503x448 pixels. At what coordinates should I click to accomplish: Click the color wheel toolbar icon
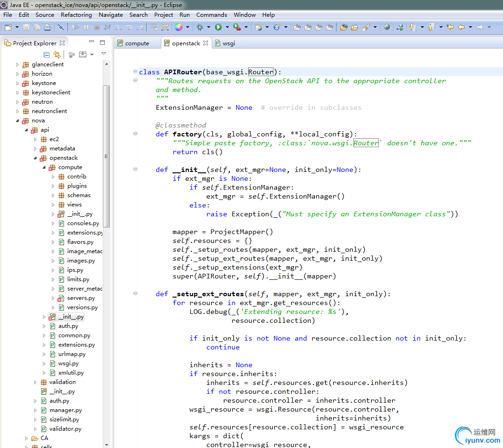pos(179,27)
